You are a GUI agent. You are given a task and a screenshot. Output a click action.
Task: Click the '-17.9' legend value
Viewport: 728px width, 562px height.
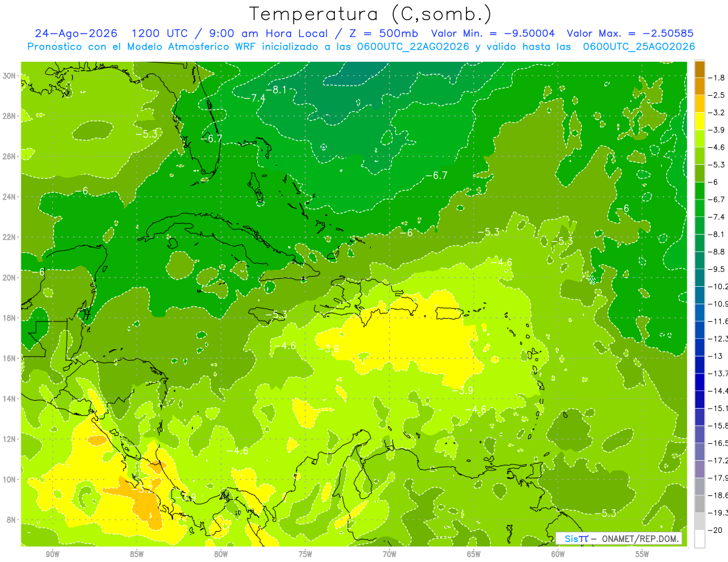(x=718, y=478)
